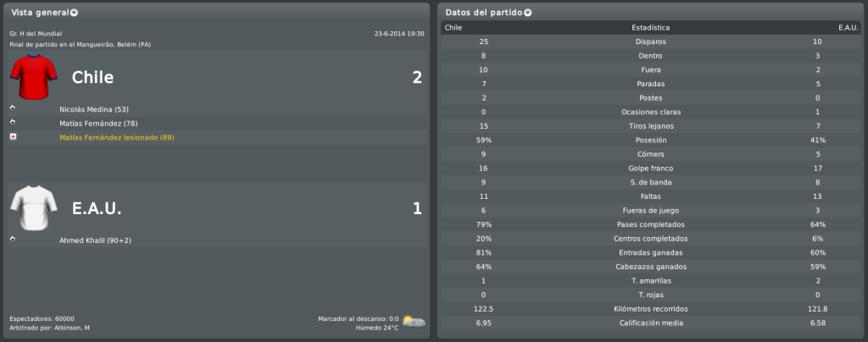Click the cloudy weather icon

tap(414, 322)
